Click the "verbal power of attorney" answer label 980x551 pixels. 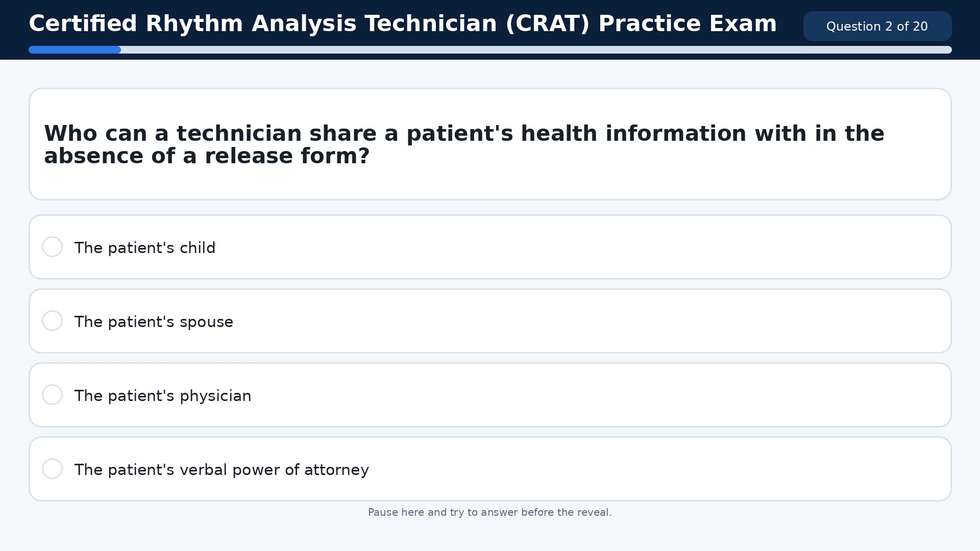tap(221, 470)
